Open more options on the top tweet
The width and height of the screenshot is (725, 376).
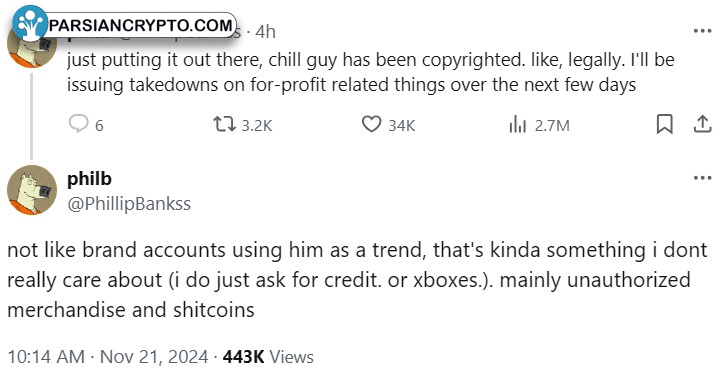[702, 31]
